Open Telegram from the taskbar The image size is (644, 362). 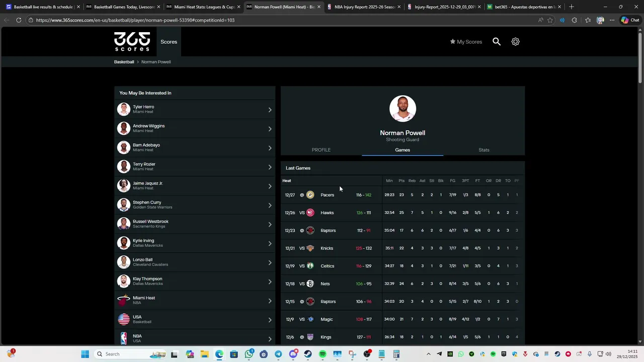pyautogui.click(x=278, y=354)
